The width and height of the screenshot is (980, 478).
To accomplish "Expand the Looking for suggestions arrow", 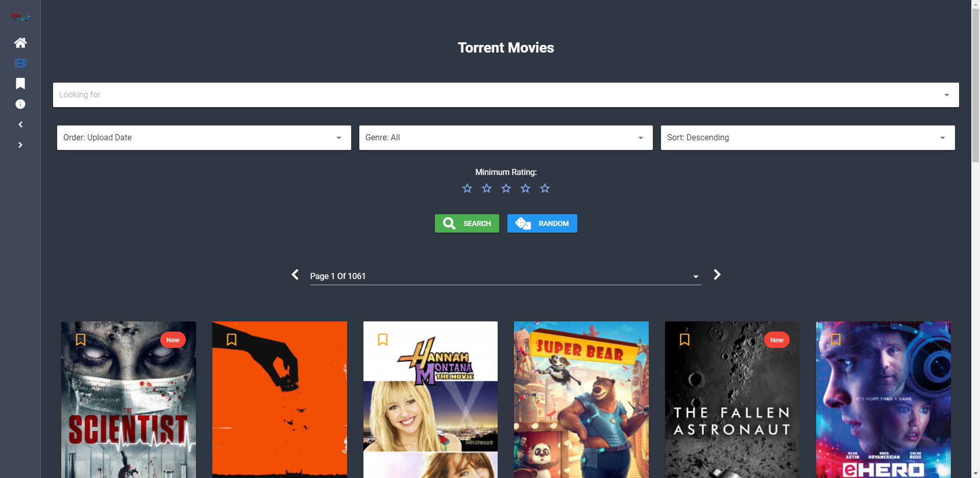I will coord(947,95).
